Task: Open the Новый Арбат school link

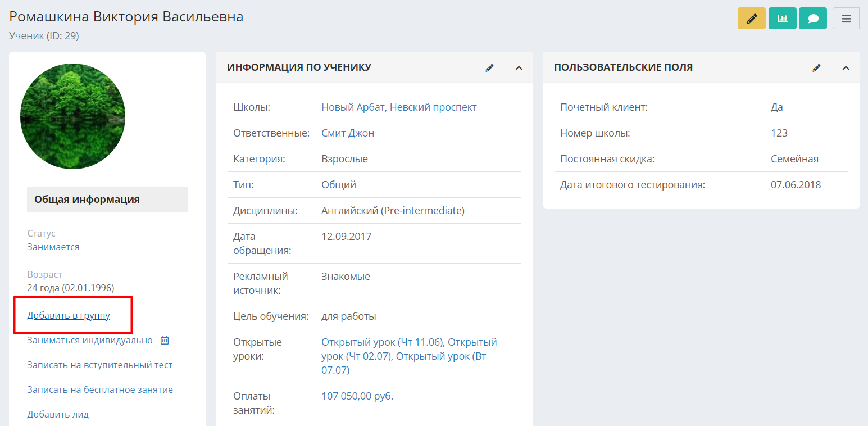Action: 353,107
